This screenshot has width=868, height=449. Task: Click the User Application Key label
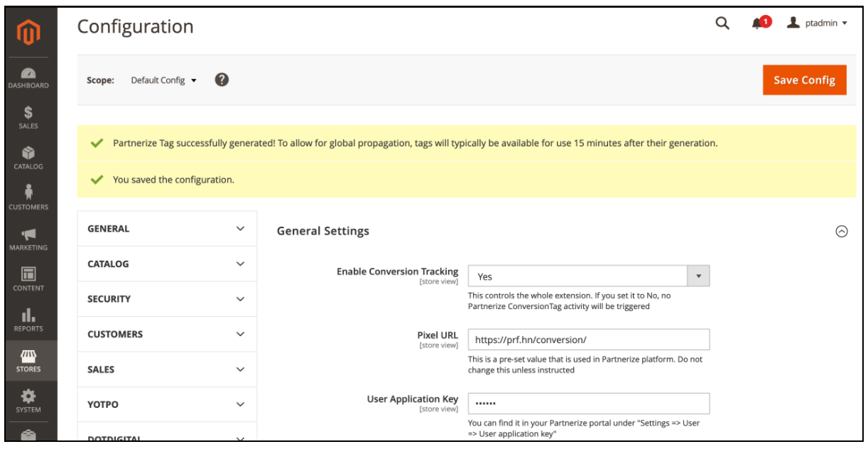point(413,399)
